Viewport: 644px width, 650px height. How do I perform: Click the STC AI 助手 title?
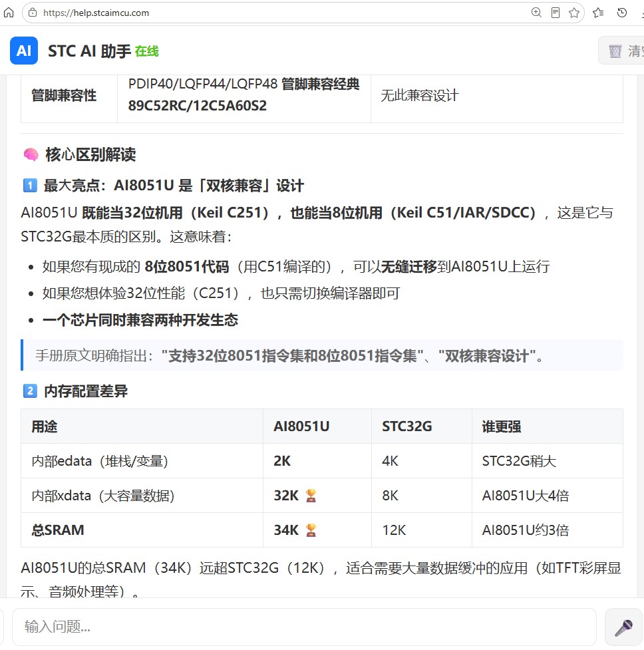coord(90,51)
